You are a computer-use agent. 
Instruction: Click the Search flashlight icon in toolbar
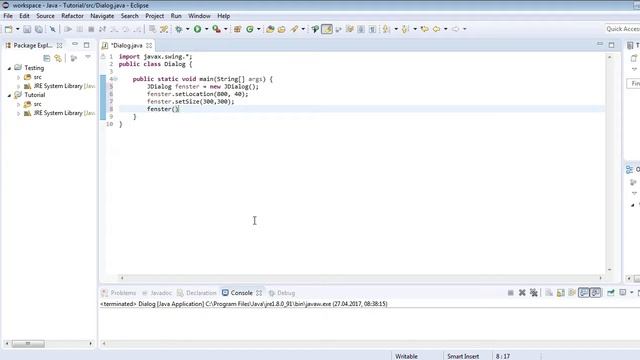[x=294, y=29]
